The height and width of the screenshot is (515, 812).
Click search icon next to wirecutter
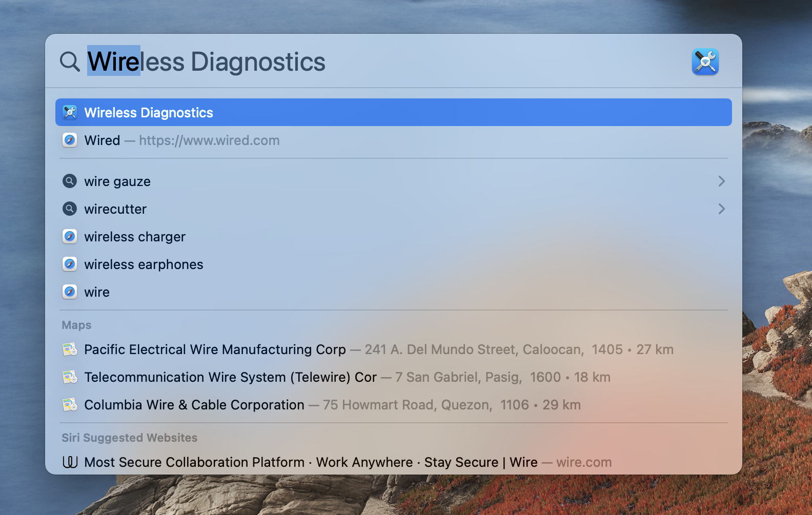tap(70, 209)
